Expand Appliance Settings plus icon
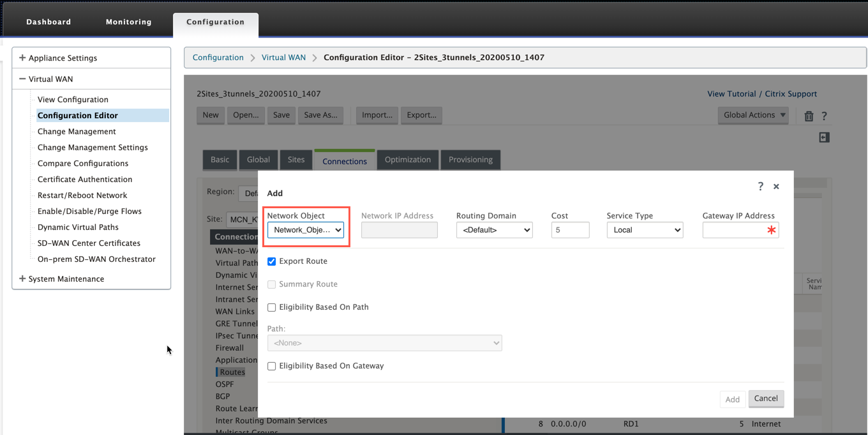This screenshot has width=868, height=435. (22, 57)
